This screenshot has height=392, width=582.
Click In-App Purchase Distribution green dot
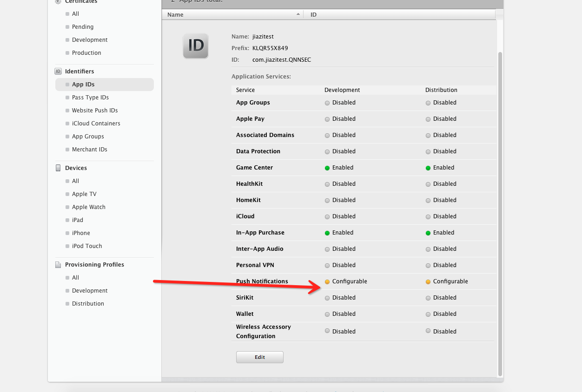[428, 233]
